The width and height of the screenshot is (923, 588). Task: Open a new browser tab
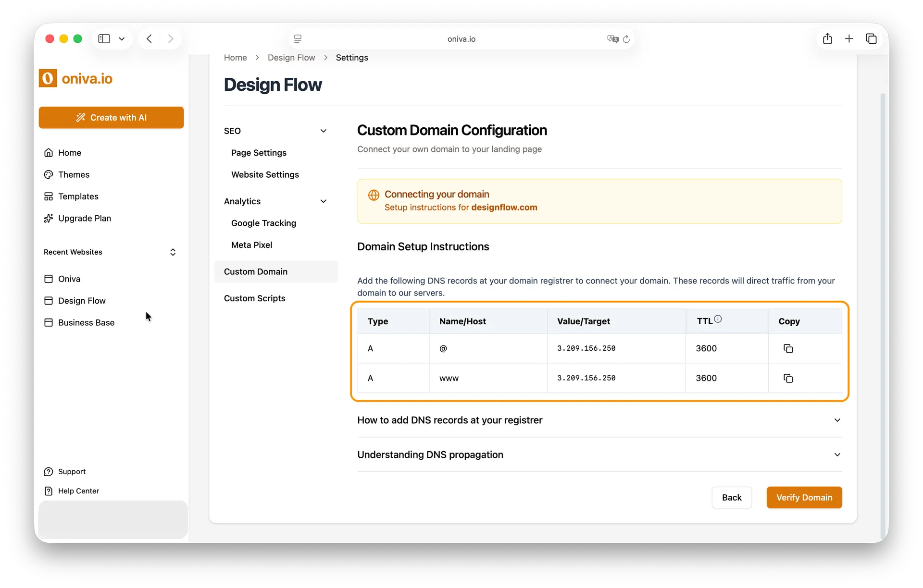tap(849, 38)
